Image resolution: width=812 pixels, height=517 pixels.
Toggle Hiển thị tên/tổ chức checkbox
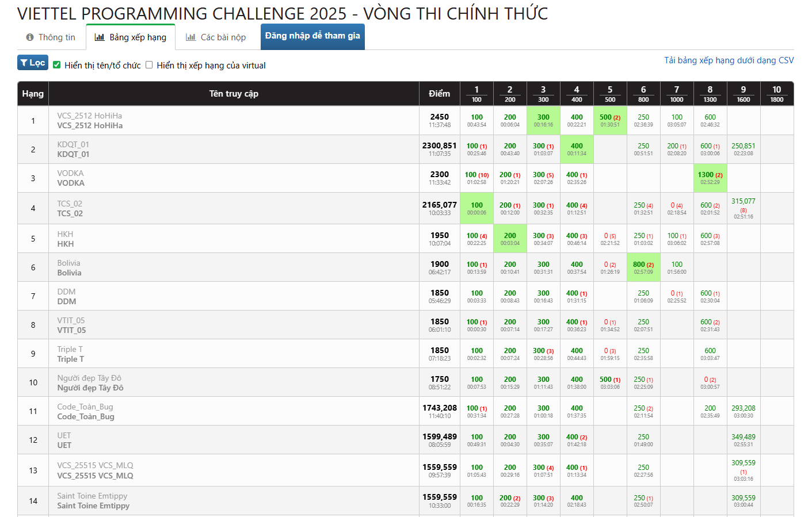point(56,65)
